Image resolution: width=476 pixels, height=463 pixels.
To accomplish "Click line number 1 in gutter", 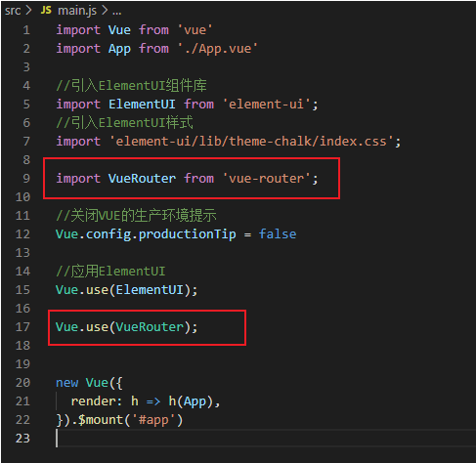I will (26, 30).
